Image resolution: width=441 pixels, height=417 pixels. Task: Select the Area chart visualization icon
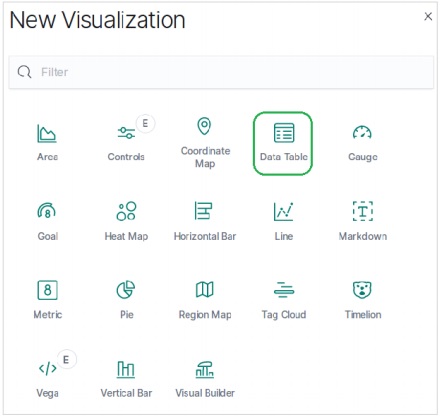click(47, 133)
